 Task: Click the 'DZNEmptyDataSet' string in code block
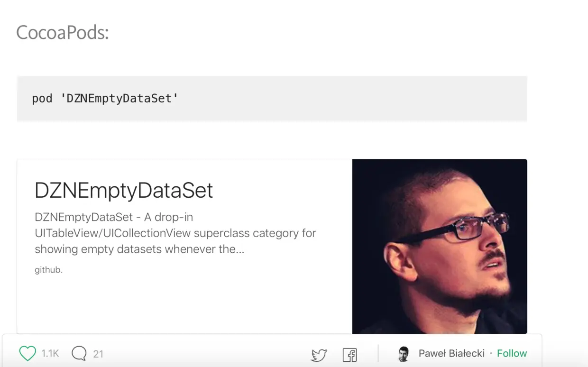119,99
